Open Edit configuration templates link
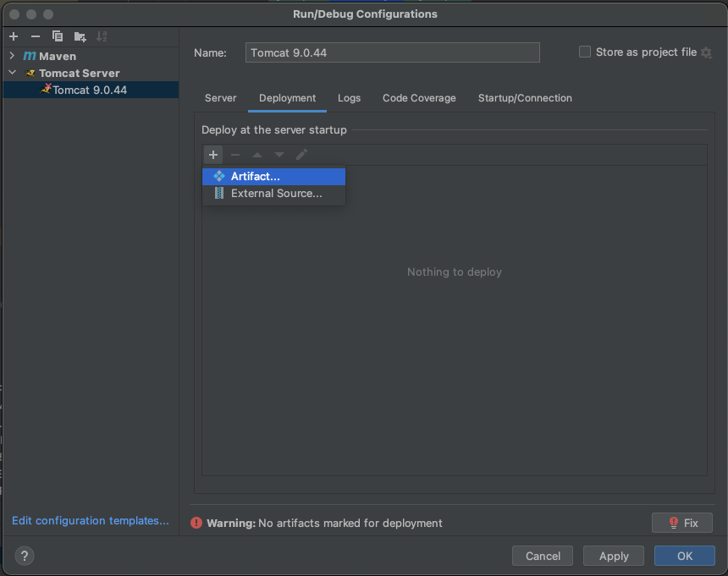Image resolution: width=728 pixels, height=576 pixels. tap(91, 520)
